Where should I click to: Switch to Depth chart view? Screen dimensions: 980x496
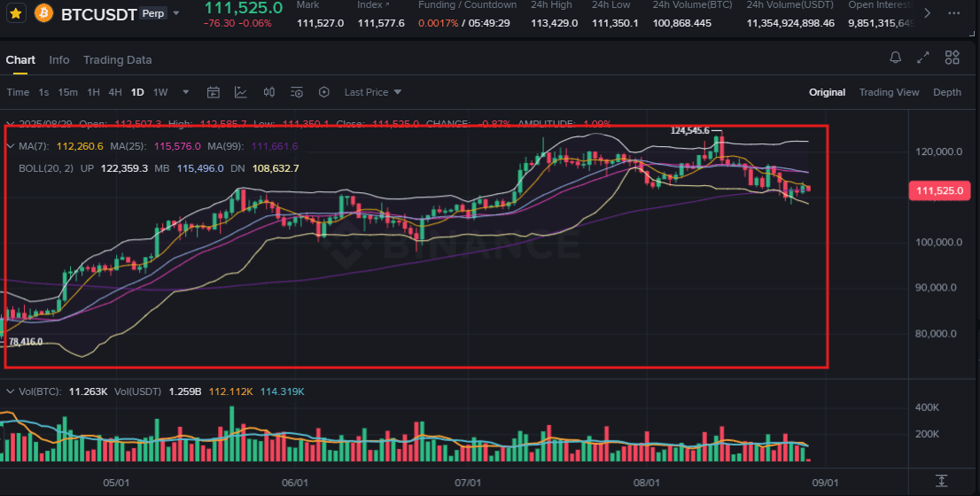[947, 92]
